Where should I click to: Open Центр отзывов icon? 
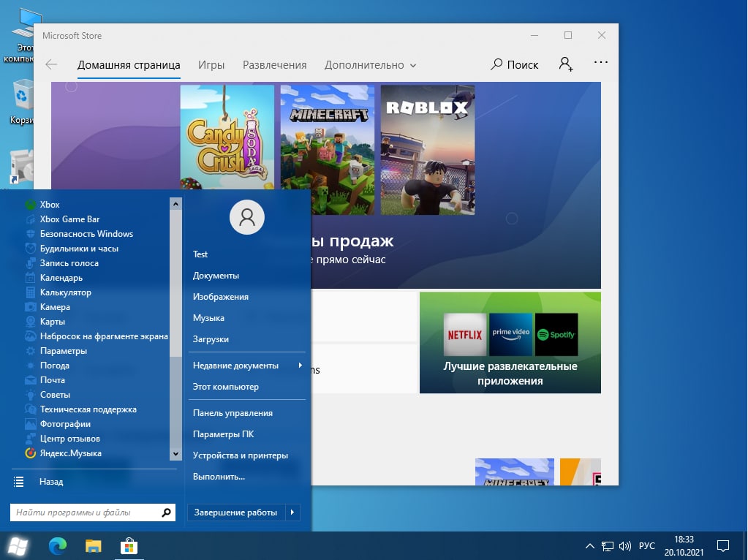click(x=31, y=439)
